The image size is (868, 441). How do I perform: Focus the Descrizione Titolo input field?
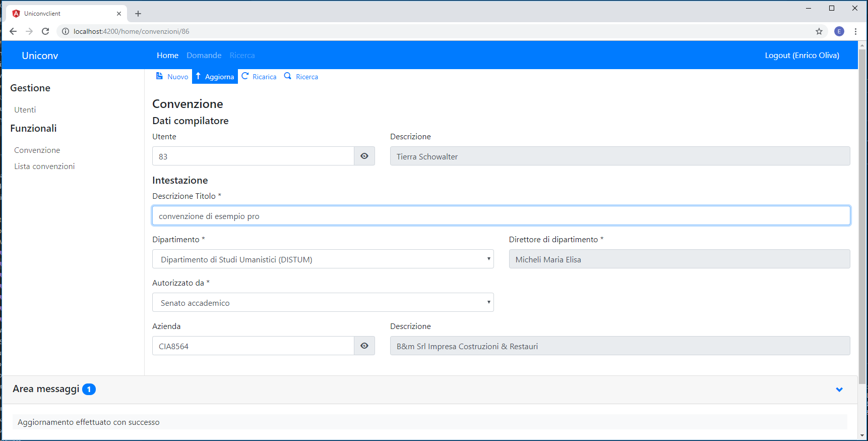[x=501, y=216]
